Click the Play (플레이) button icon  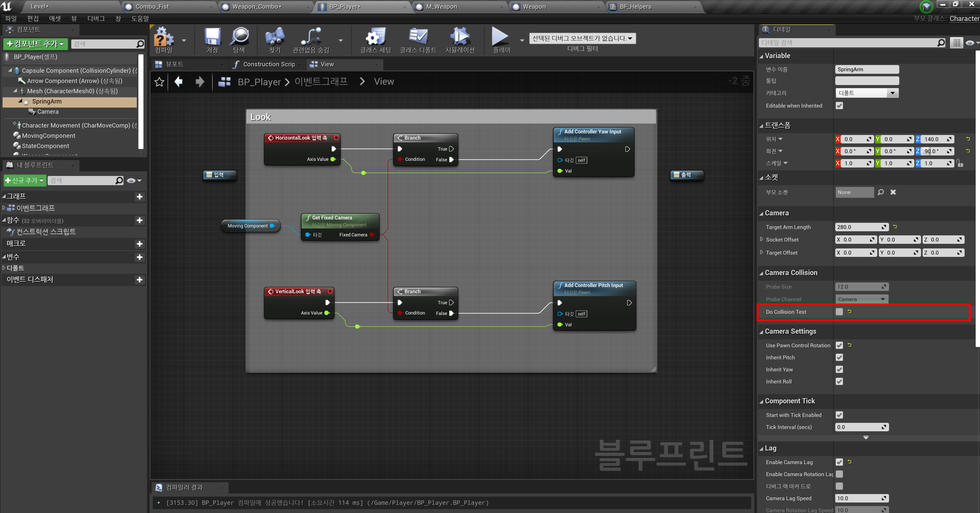click(500, 37)
